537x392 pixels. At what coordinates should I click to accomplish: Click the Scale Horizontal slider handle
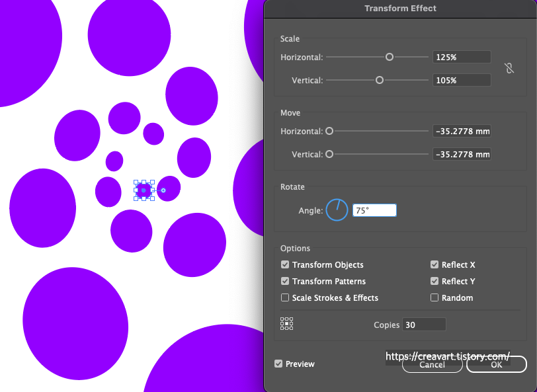(x=390, y=57)
